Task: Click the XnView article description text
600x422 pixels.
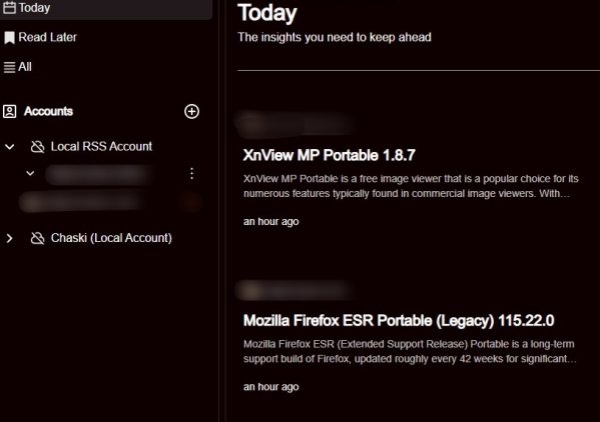Action: pos(411,186)
